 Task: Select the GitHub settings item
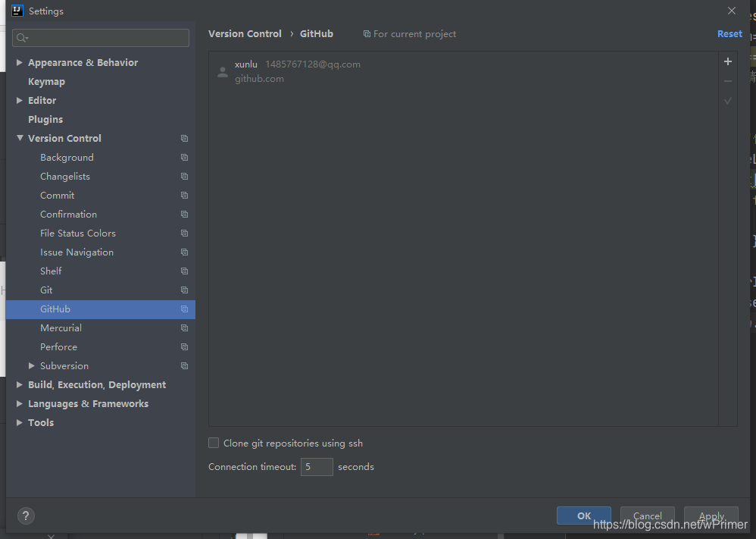pos(101,309)
